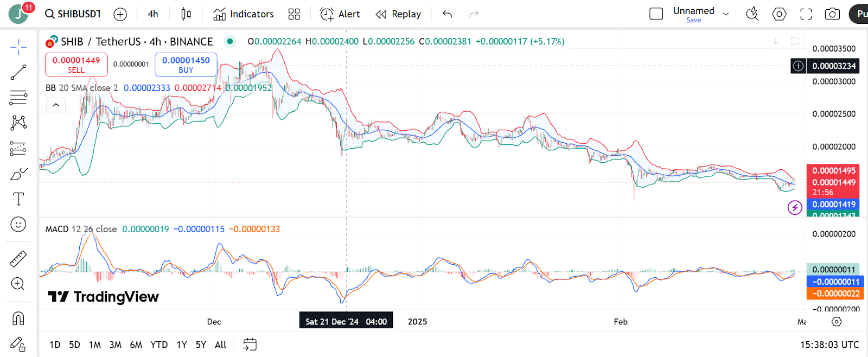Click the BUY 0.00001450 button
The image size is (868, 357).
(x=186, y=65)
